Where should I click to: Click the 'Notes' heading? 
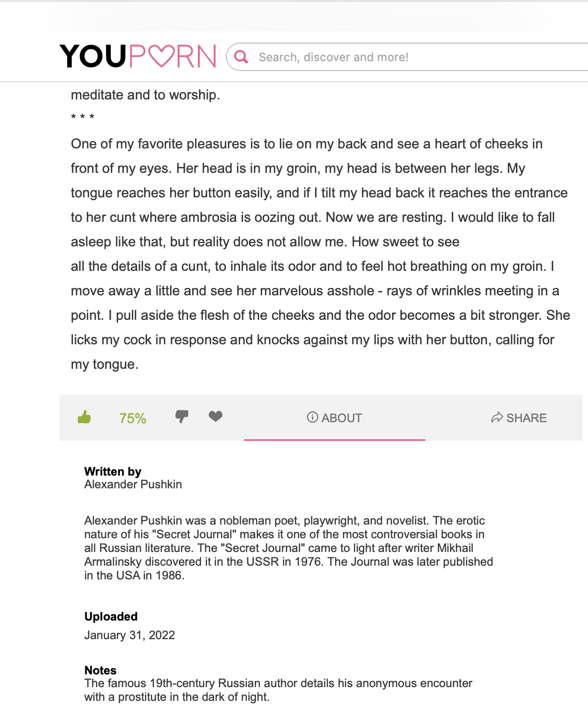tap(100, 670)
